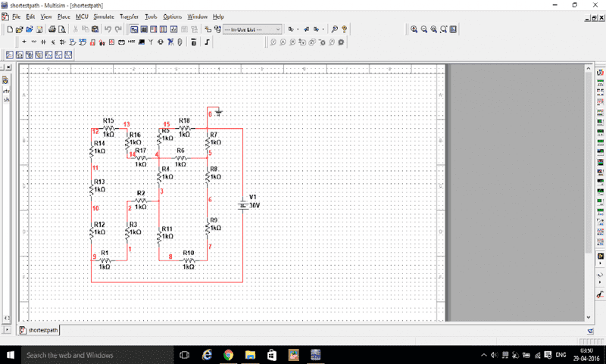Click the Zoom In magnifier icon
This screenshot has height=364, width=606.
click(414, 29)
